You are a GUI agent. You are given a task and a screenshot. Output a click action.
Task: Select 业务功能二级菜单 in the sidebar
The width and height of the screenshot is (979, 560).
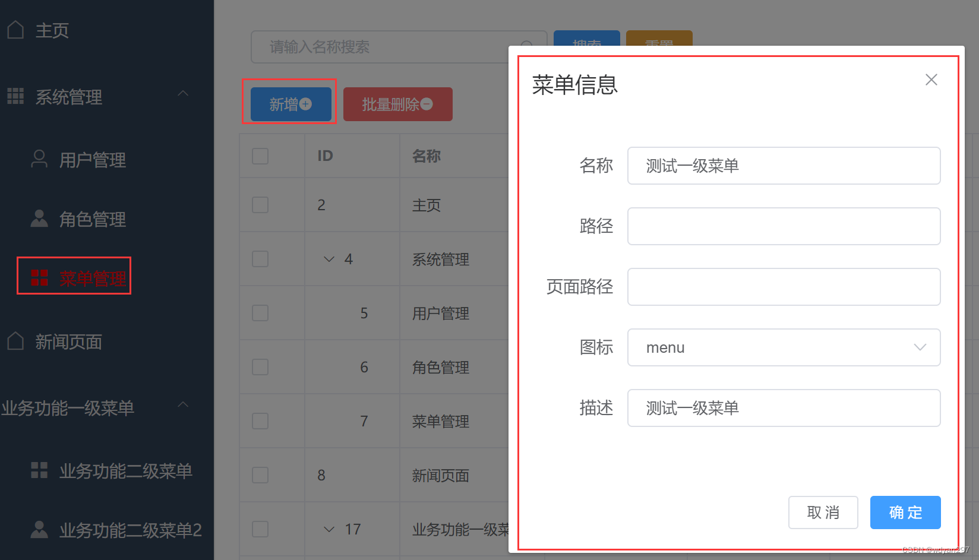coord(125,470)
